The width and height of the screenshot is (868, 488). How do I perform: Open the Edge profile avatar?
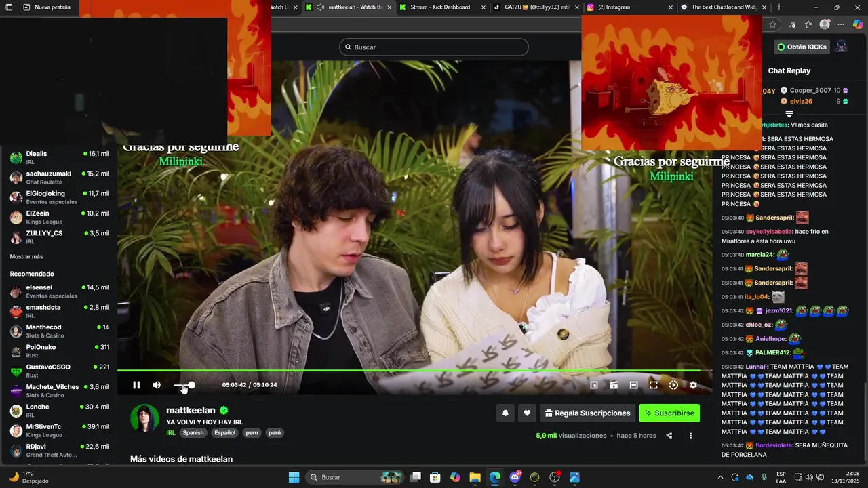[825, 24]
